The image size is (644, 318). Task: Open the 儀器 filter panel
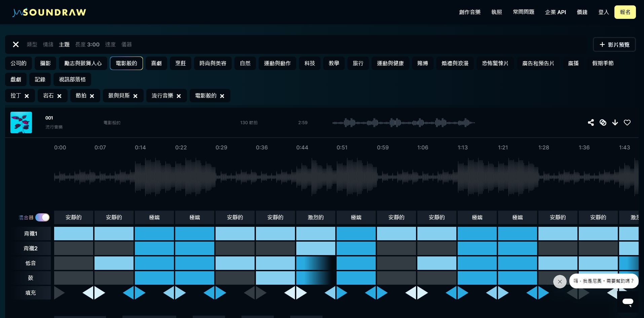point(127,44)
